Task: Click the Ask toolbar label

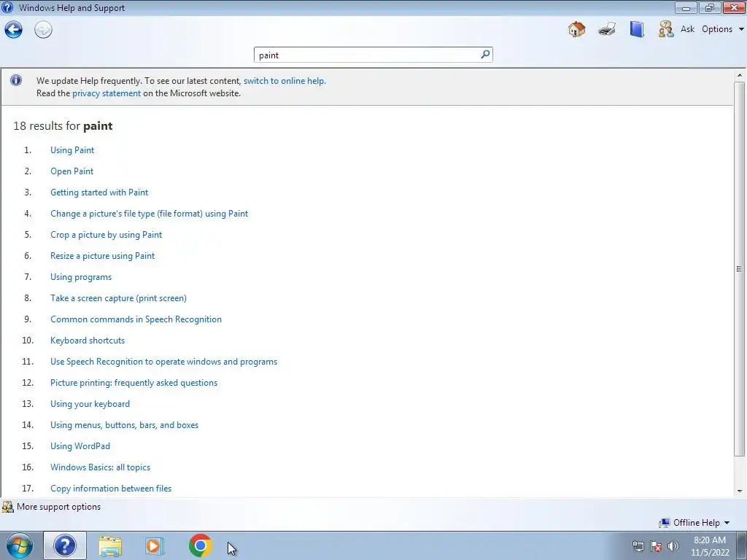Action: coord(687,29)
